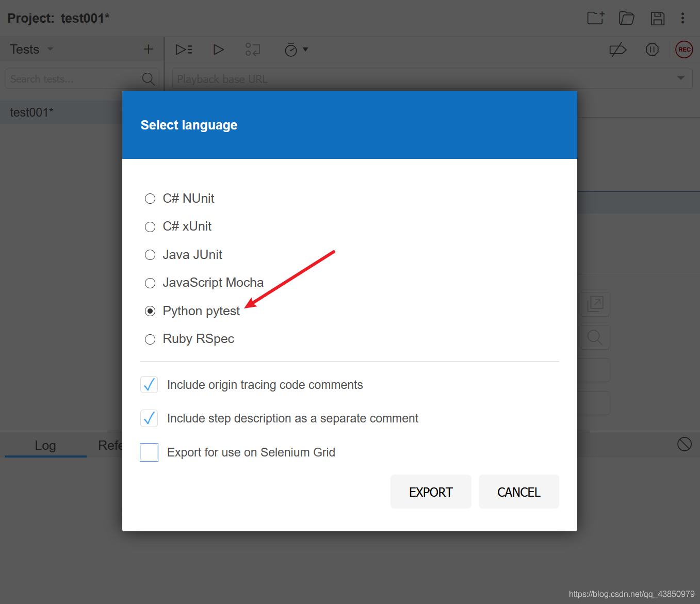The height and width of the screenshot is (604, 700).
Task: Open test execution speed timer icon
Action: point(291,50)
